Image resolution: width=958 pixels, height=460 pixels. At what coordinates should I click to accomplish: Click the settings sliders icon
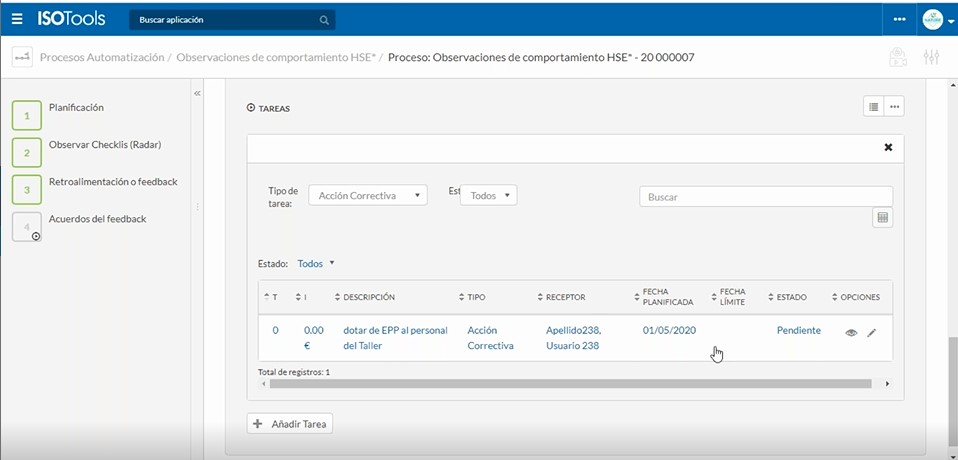(932, 58)
